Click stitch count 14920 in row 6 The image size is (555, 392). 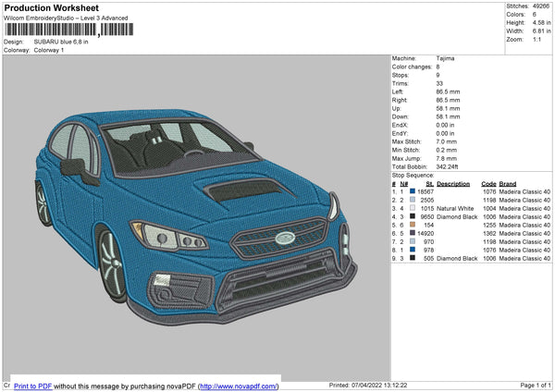[x=425, y=234]
